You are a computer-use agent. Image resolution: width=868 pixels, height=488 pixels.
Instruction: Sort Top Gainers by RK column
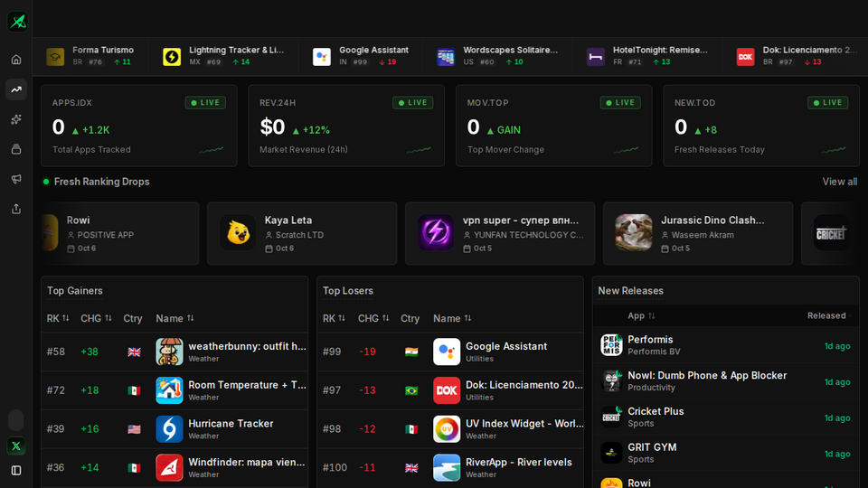pyautogui.click(x=58, y=318)
